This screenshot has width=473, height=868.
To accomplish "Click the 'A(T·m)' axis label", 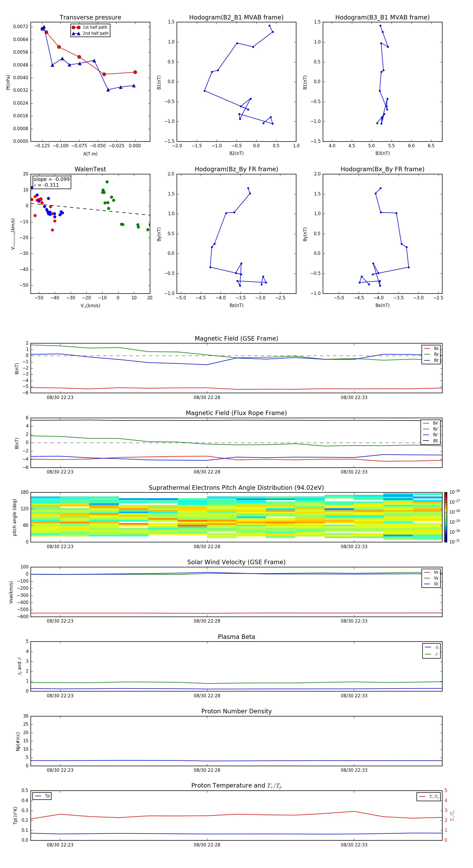I will pyautogui.click(x=90, y=154).
